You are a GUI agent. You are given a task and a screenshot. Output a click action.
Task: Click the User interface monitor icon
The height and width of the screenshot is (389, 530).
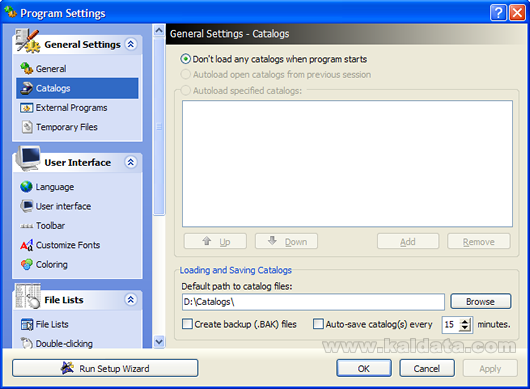click(26, 206)
